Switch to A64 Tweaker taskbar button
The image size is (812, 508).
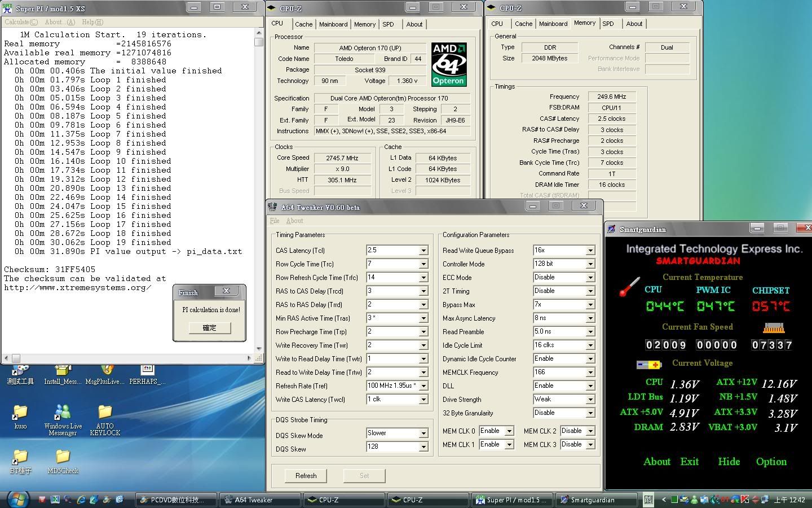pyautogui.click(x=259, y=500)
